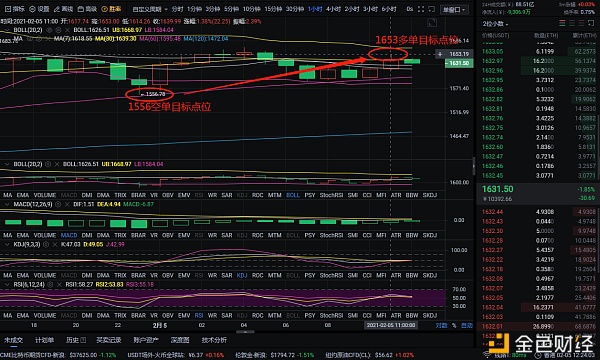This screenshot has height=360, width=600.
Task: Show buy-only order book view icon
Action: 572,23
